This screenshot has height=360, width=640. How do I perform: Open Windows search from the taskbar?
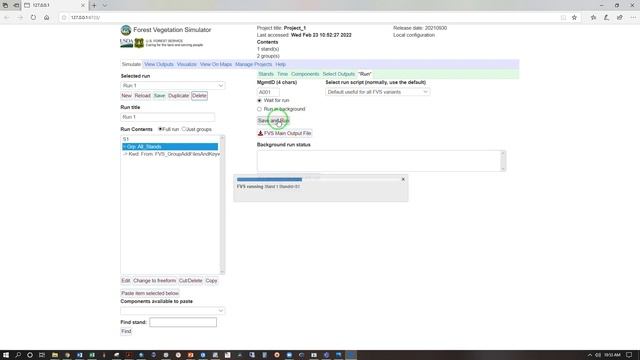18,355
